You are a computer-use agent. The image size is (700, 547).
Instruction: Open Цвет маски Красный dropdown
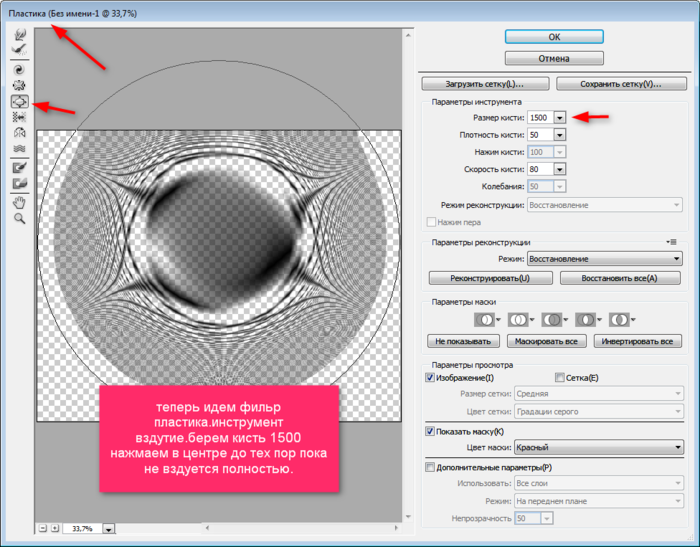coord(599,447)
